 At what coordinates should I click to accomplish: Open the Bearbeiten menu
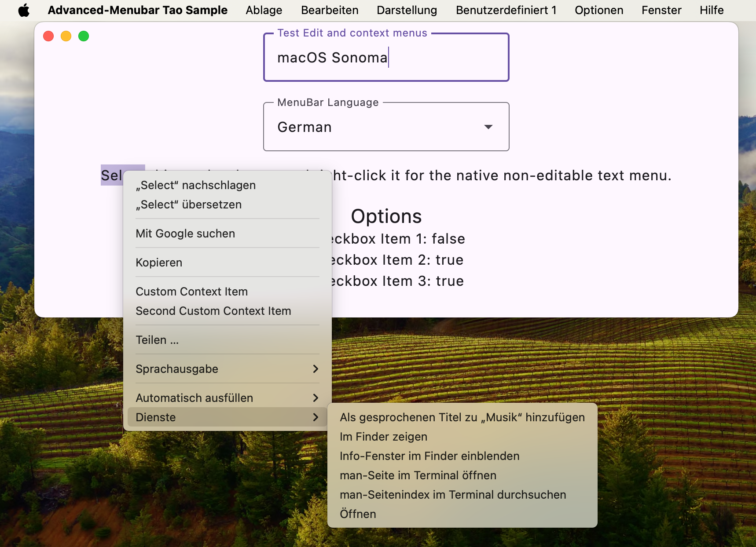pos(330,10)
